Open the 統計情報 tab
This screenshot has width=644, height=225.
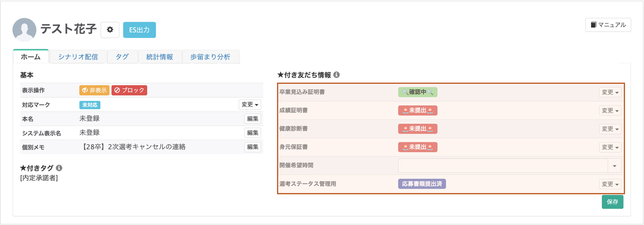pyautogui.click(x=159, y=57)
